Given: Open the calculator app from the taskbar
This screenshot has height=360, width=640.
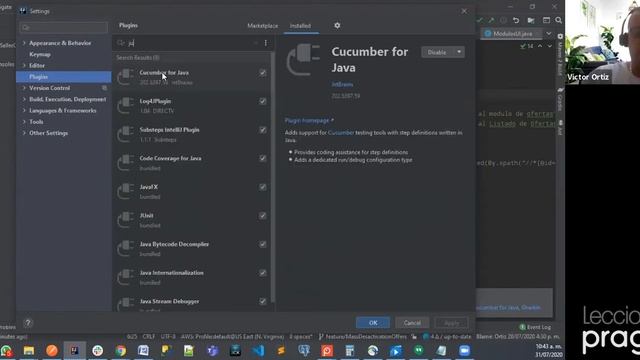Looking at the screenshot, I should tap(350, 351).
